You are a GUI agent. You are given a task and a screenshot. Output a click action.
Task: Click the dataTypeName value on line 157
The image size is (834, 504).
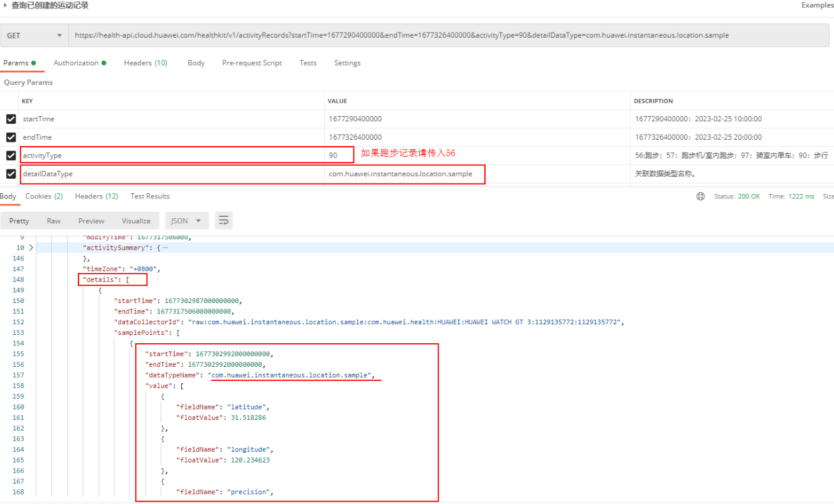tap(291, 375)
